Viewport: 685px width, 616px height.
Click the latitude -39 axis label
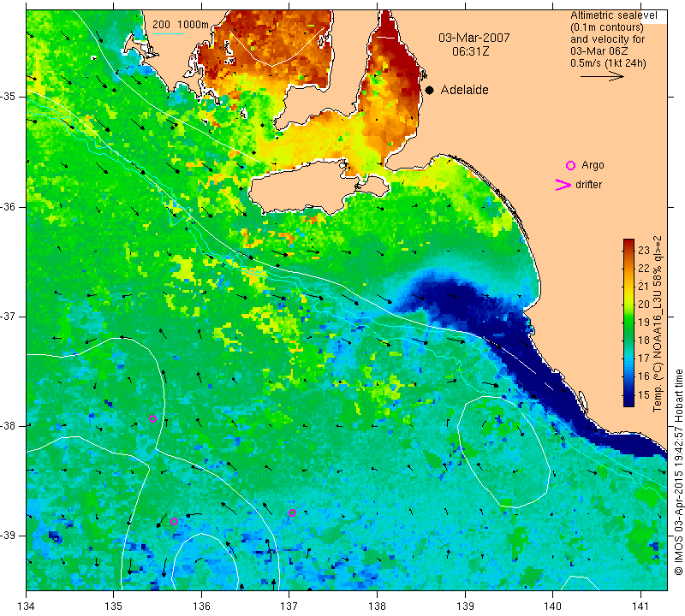[x=9, y=536]
